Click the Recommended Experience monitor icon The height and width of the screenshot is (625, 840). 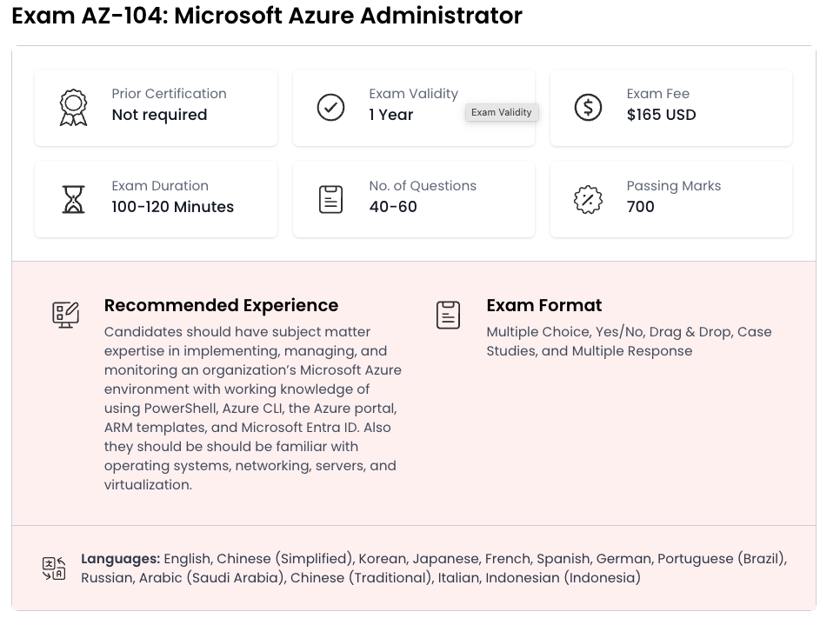click(x=66, y=315)
